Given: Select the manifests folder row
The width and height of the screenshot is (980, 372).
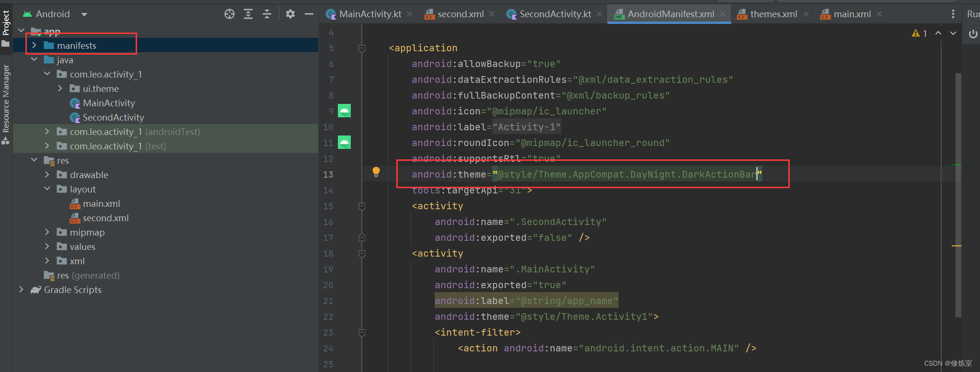Looking at the screenshot, I should coord(166,45).
